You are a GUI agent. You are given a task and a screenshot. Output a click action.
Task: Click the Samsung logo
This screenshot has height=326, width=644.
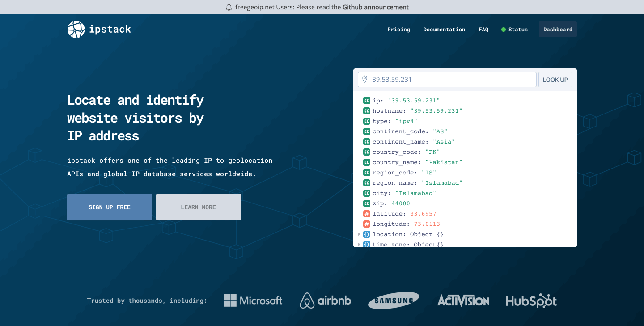pyautogui.click(x=394, y=301)
